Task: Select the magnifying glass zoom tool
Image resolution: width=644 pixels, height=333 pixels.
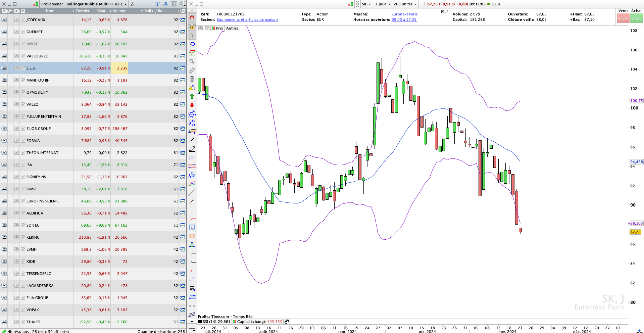Action: [x=192, y=61]
